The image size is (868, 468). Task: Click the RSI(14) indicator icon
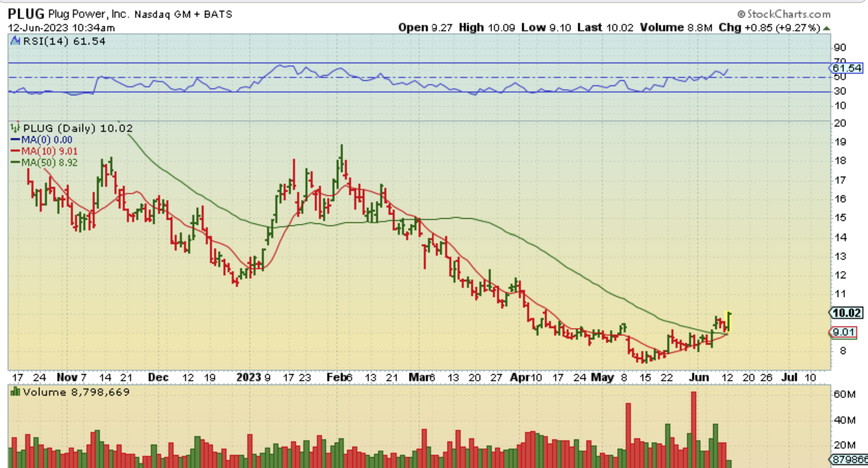[16, 41]
